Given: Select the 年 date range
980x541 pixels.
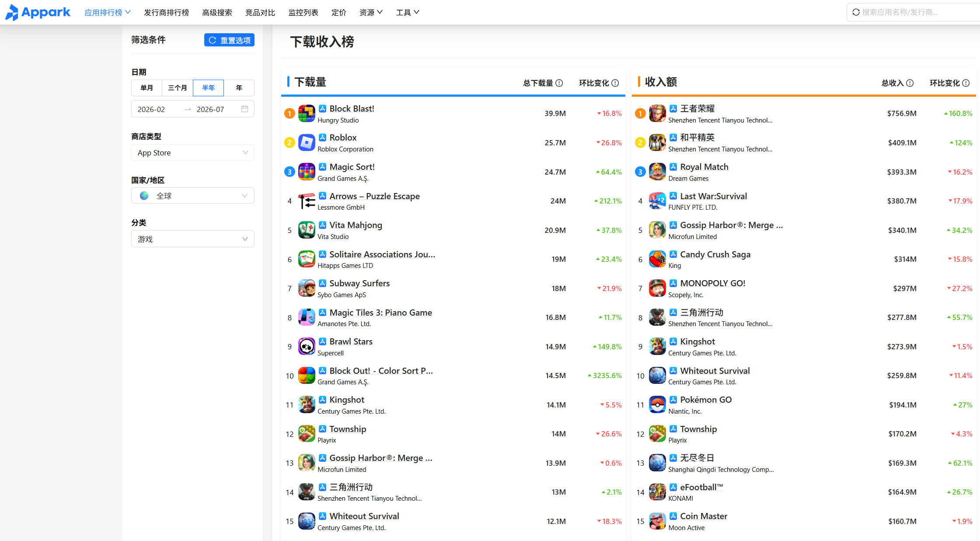Looking at the screenshot, I should point(239,88).
